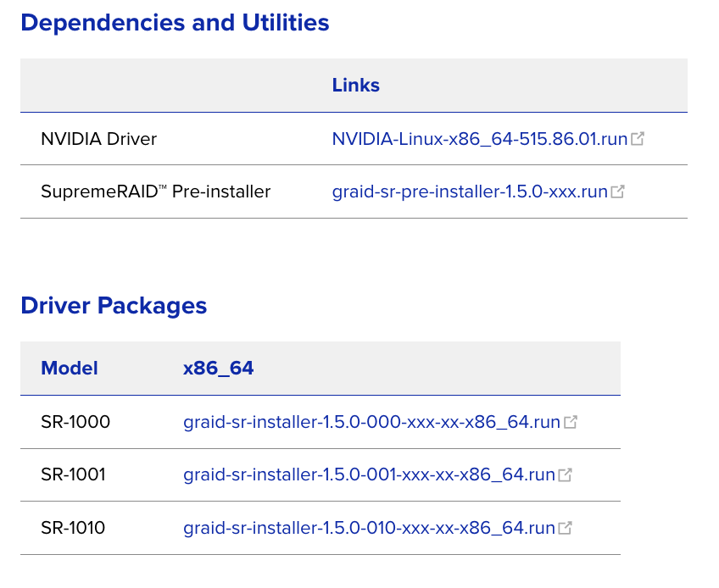This screenshot has height=588, width=719.
Task: Click external-link icon on SR-1001 installer row
Action: point(566,475)
